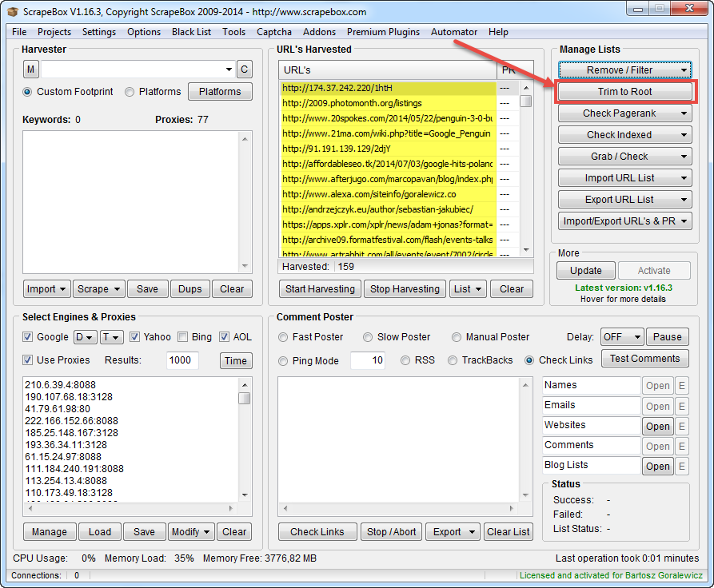Select the Slow Poster radio button
Image resolution: width=714 pixels, height=588 pixels.
pyautogui.click(x=367, y=336)
